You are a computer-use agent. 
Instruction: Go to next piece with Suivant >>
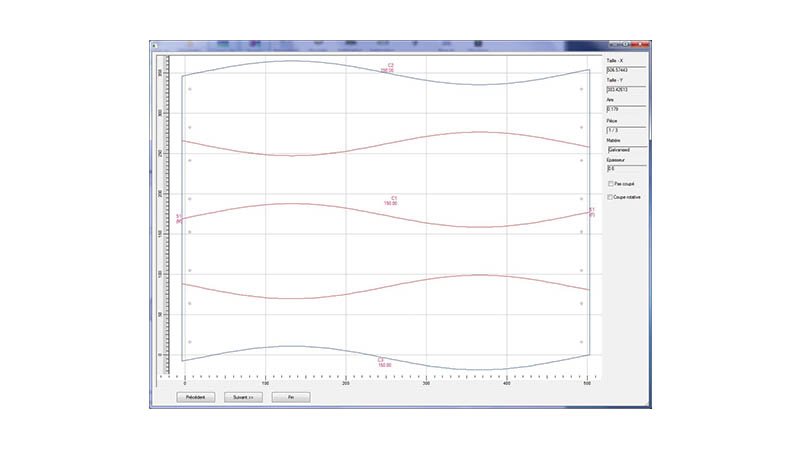click(x=243, y=397)
